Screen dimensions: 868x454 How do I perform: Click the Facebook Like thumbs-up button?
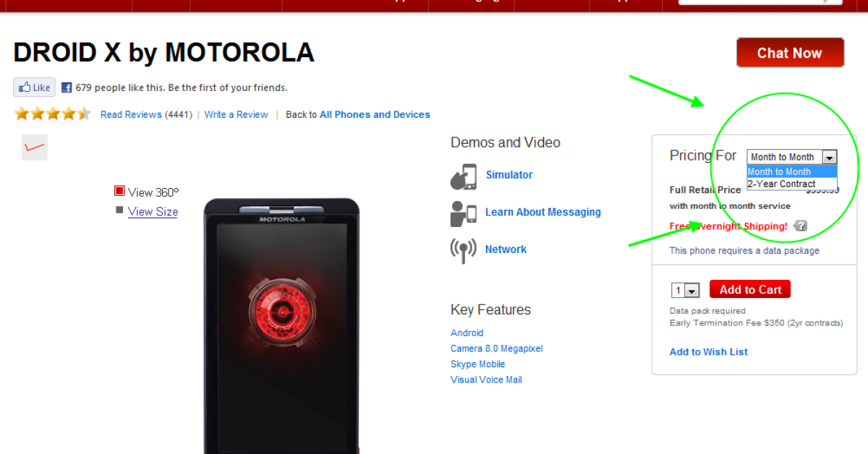point(34,87)
